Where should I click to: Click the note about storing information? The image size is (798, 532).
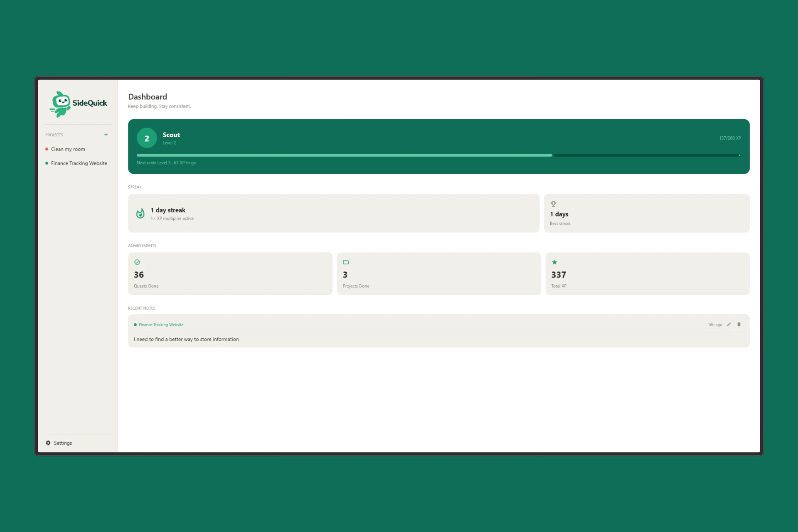[x=186, y=339]
